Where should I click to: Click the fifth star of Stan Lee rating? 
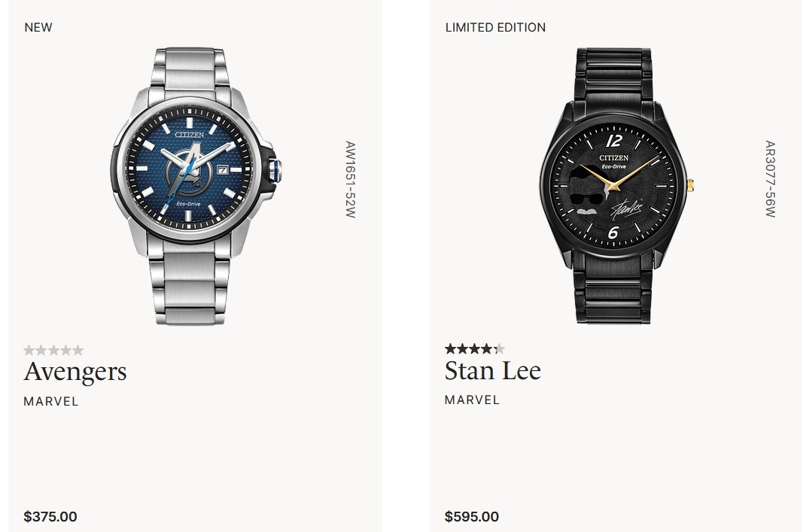tap(499, 349)
